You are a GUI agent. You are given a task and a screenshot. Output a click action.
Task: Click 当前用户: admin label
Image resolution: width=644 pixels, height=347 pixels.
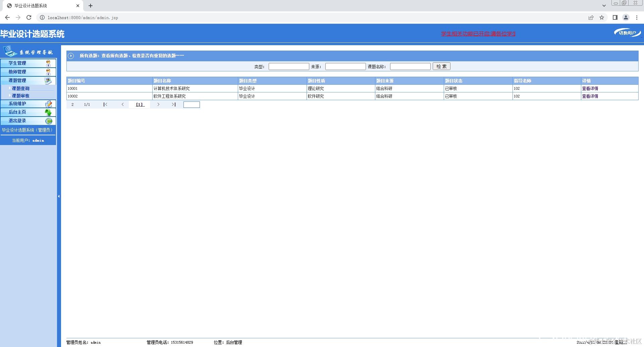point(28,140)
